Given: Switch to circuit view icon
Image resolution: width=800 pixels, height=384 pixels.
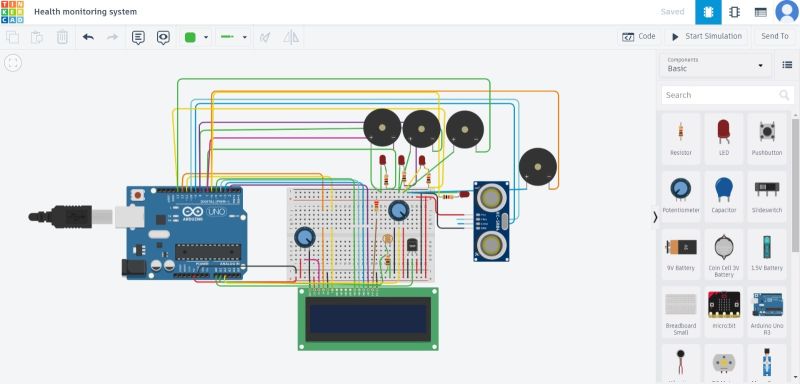Looking at the screenshot, I should pyautogui.click(x=708, y=12).
